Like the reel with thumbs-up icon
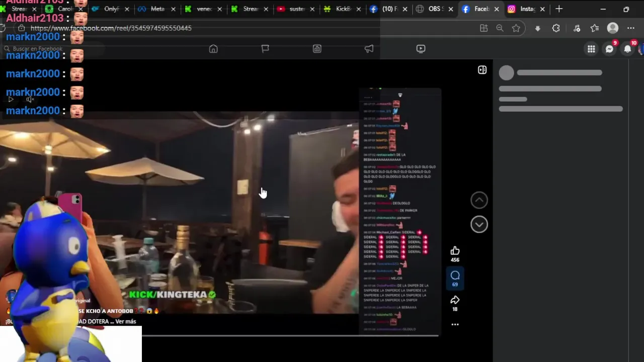Screen dimensions: 644x362 (455, 250)
